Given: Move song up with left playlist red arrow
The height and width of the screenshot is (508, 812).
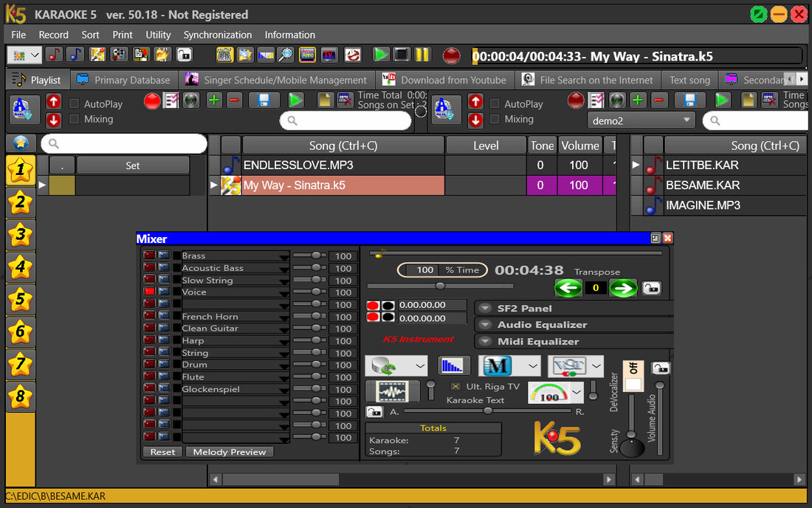Looking at the screenshot, I should tap(53, 101).
